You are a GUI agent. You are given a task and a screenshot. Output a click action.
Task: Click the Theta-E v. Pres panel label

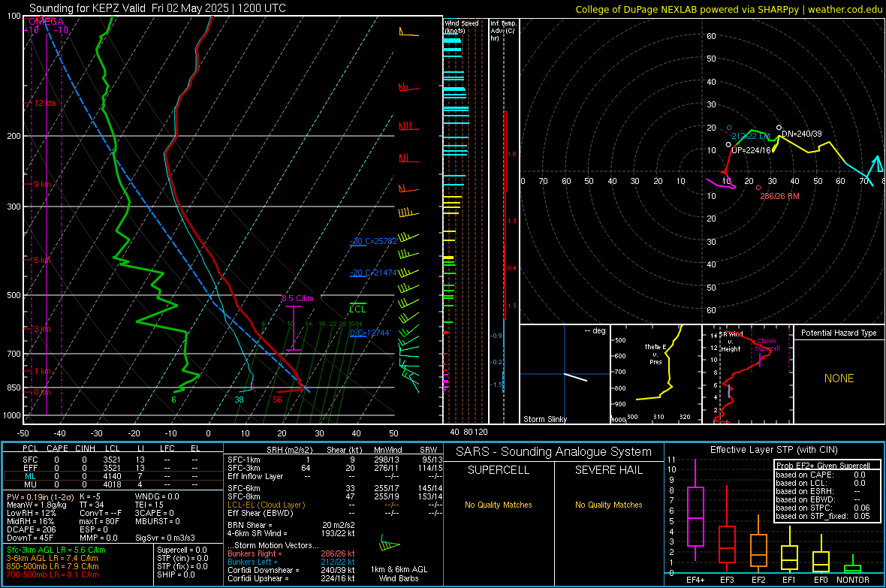tap(655, 354)
